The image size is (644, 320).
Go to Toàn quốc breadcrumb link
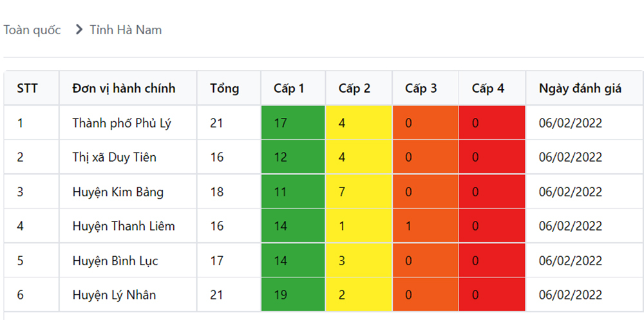coord(32,30)
